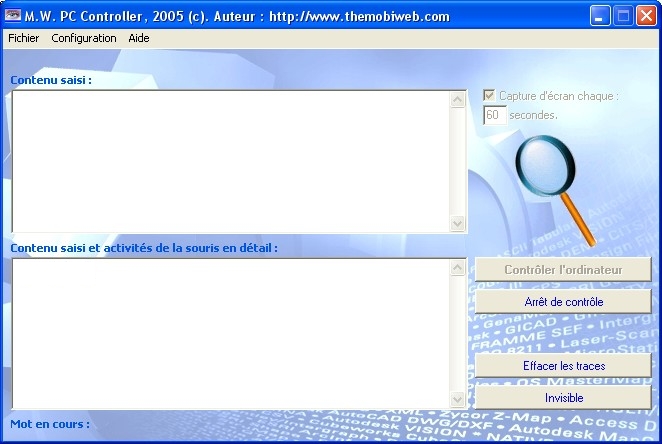
Task: Open the Fichier menu
Action: 24,38
